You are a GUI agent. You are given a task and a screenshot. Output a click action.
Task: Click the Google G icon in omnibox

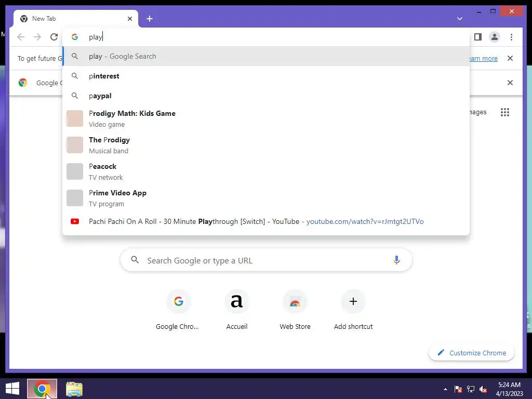pos(75,37)
